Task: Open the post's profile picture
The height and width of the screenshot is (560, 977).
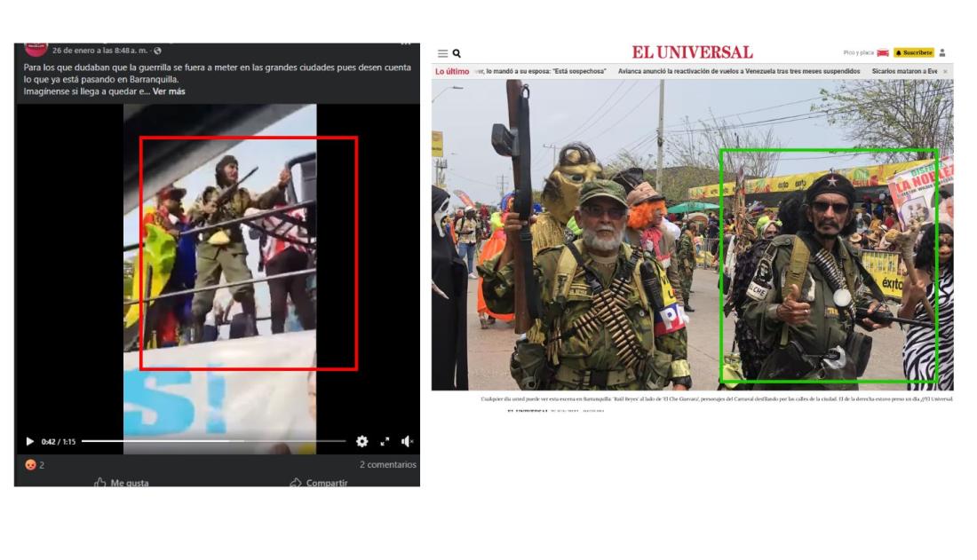Action: 36,47
